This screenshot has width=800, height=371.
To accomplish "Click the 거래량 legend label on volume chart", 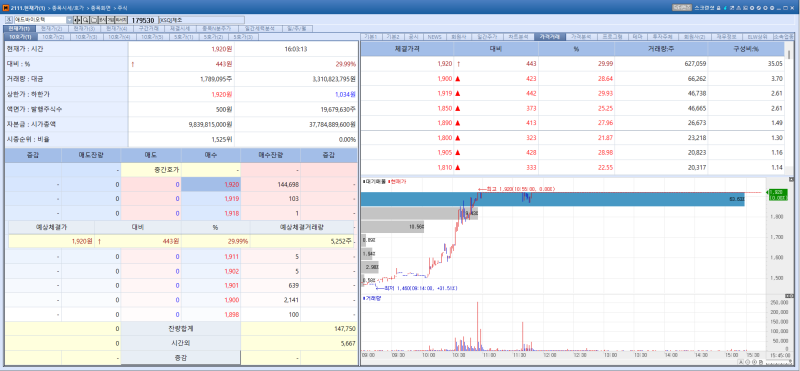I will pyautogui.click(x=371, y=298).
